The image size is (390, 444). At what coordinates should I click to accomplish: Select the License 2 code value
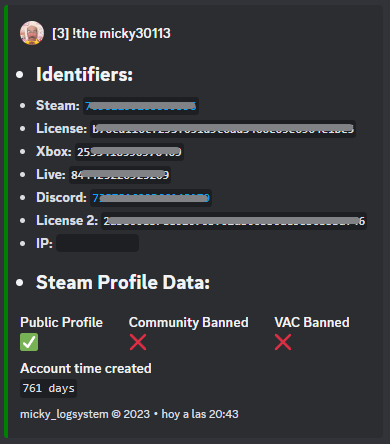[x=234, y=221]
